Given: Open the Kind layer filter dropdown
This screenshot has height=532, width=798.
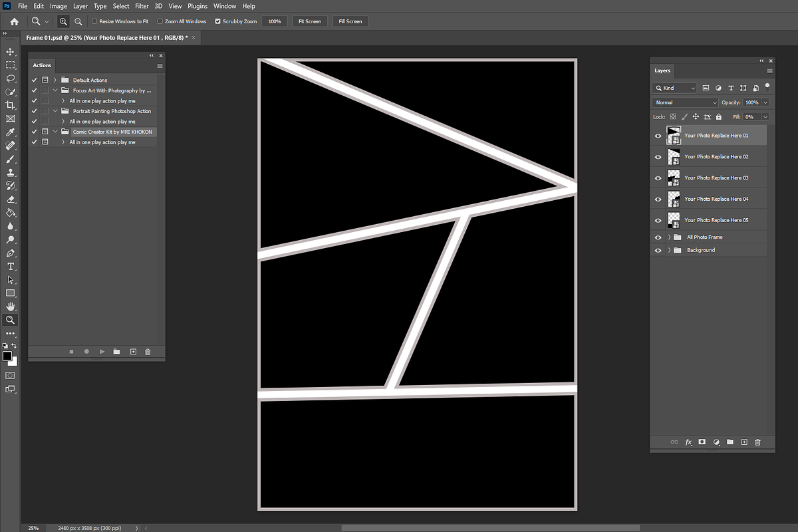Looking at the screenshot, I should point(674,88).
